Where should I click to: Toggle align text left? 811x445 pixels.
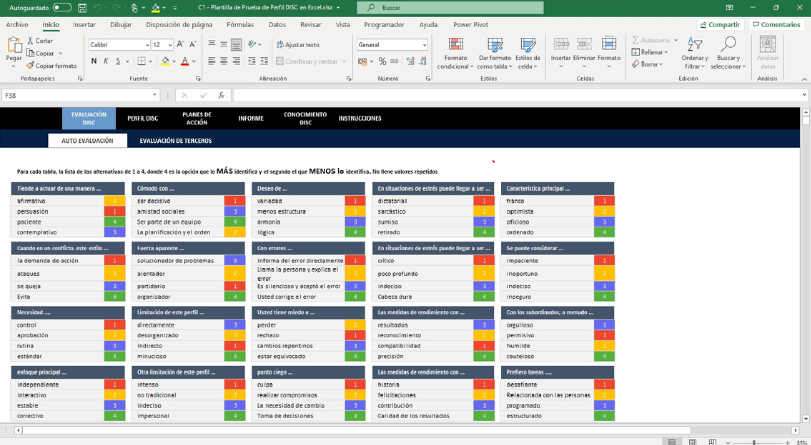tap(212, 61)
